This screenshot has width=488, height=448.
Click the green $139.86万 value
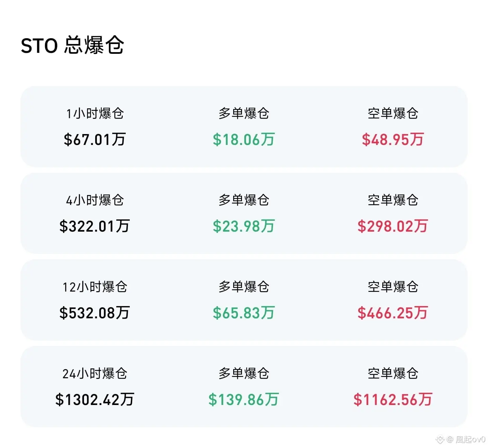244,400
